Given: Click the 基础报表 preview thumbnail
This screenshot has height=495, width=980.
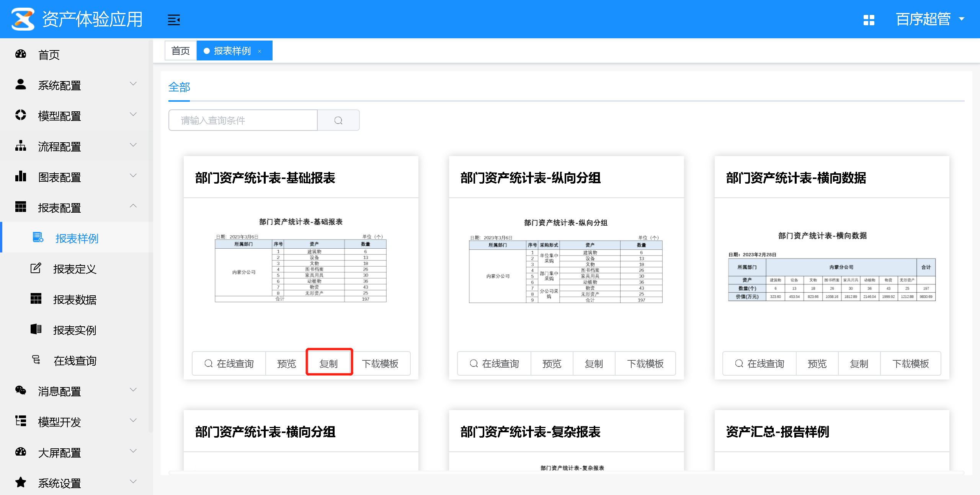Looking at the screenshot, I should click(301, 260).
